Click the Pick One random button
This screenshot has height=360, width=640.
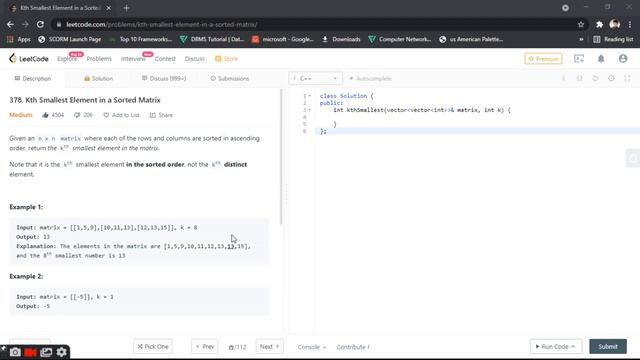[153, 347]
